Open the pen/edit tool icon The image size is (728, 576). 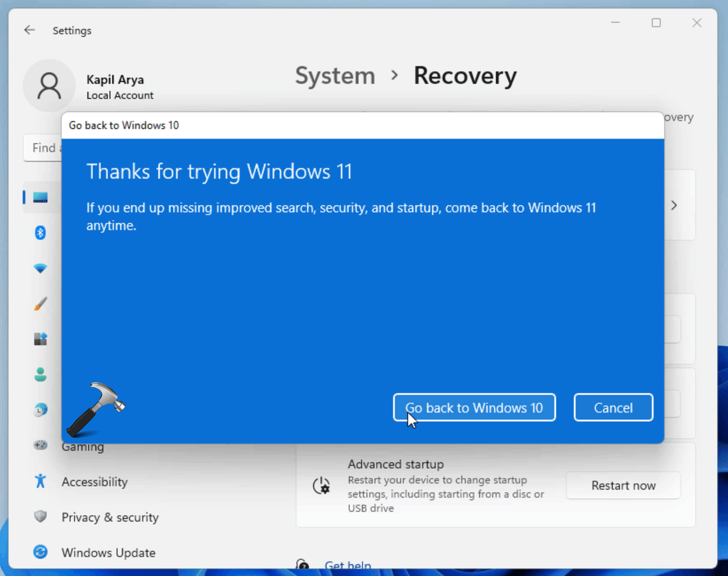(40, 304)
